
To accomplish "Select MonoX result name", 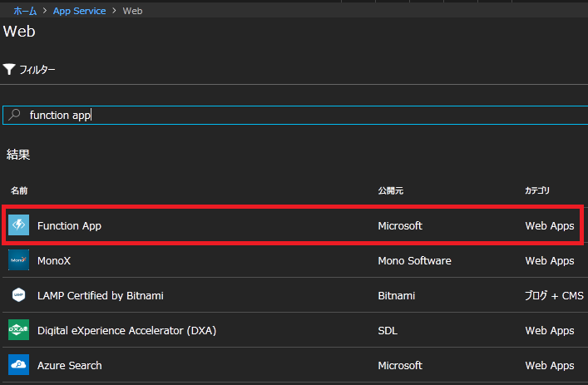I will point(54,260).
